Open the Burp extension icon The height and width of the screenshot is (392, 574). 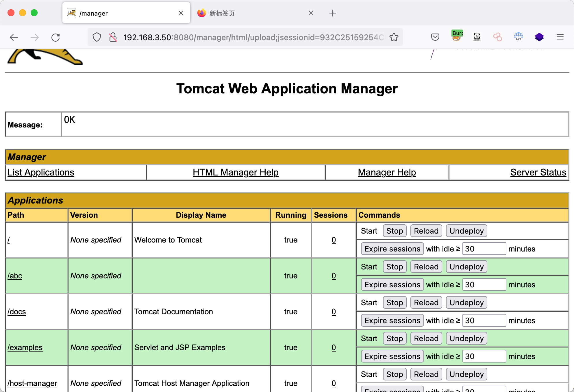[x=457, y=36]
